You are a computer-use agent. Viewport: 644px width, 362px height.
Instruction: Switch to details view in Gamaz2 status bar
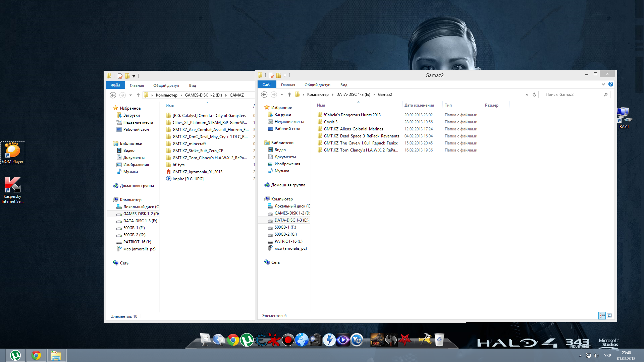coord(602,315)
